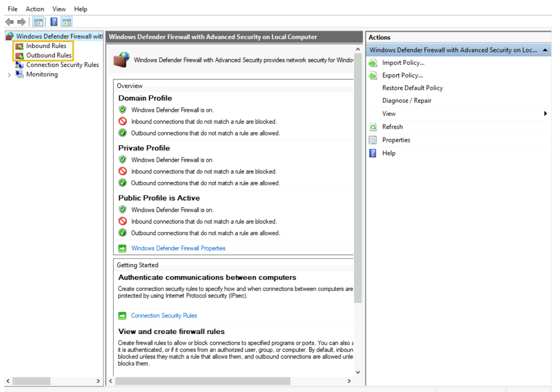
Task: Click the Properties icon in Actions pane
Action: point(373,140)
